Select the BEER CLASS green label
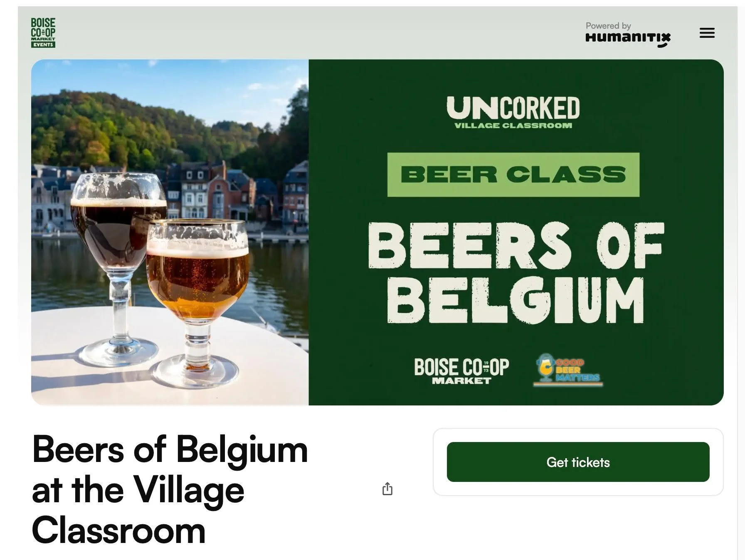The height and width of the screenshot is (560, 745). [513, 174]
